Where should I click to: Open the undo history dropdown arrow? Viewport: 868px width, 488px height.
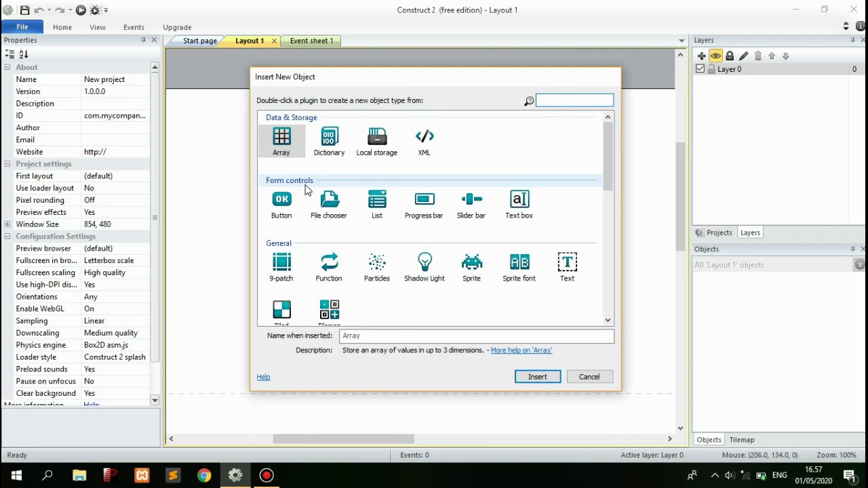(x=50, y=10)
